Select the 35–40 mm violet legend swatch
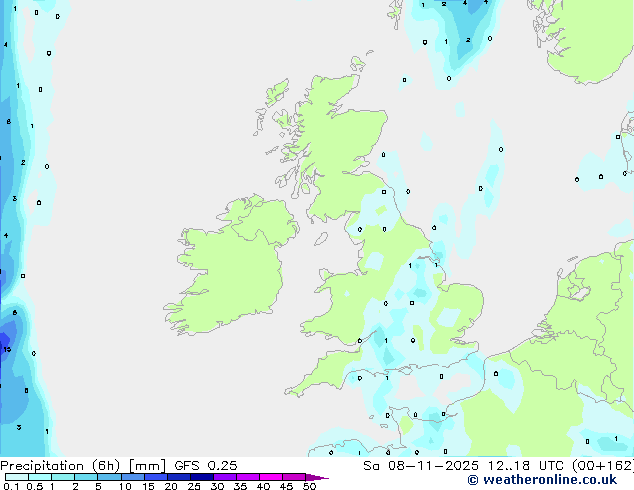The width and height of the screenshot is (634, 490). (247, 477)
